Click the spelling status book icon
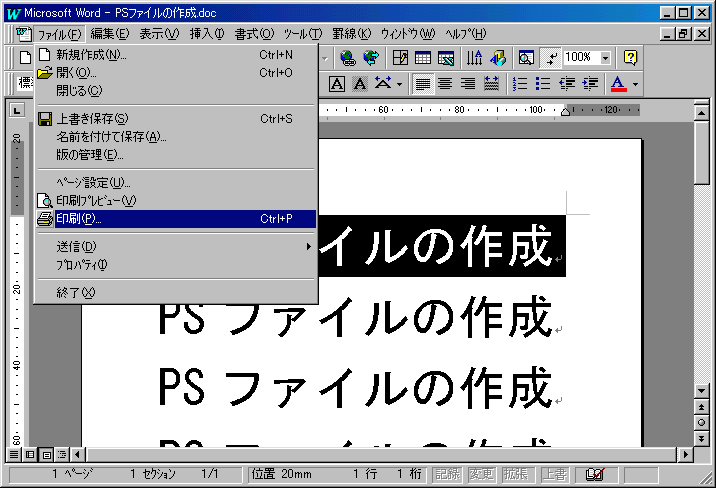 (x=595, y=475)
